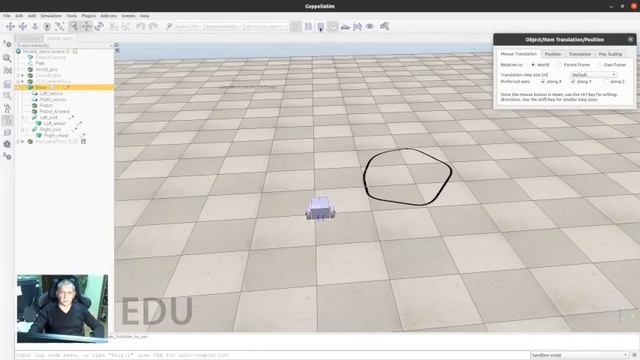Click the undo toolbar icon
The height and width of the screenshot is (360, 640).
140,27
